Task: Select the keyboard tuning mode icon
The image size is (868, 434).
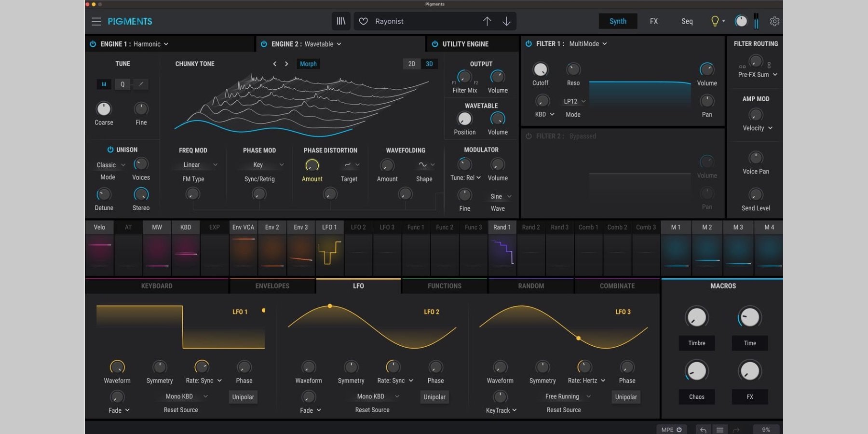Action: coord(104,84)
